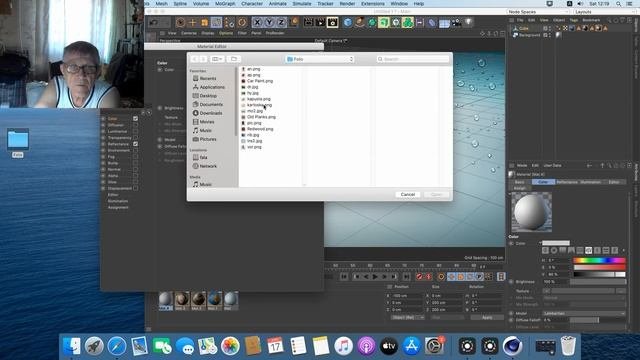640x360 pixels.
Task: Toggle the Y axis lock
Action: pyautogui.click(x=269, y=22)
